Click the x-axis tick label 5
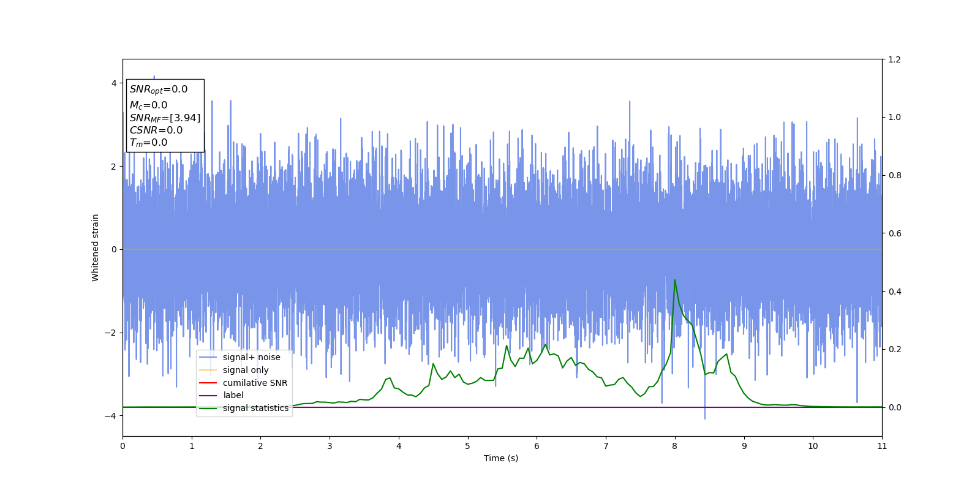 pyautogui.click(x=468, y=446)
